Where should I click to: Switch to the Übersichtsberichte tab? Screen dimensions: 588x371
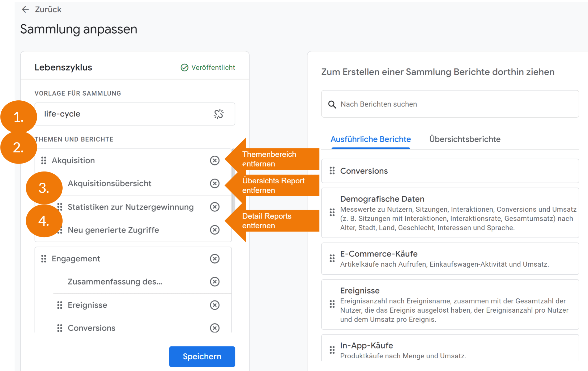tap(465, 139)
